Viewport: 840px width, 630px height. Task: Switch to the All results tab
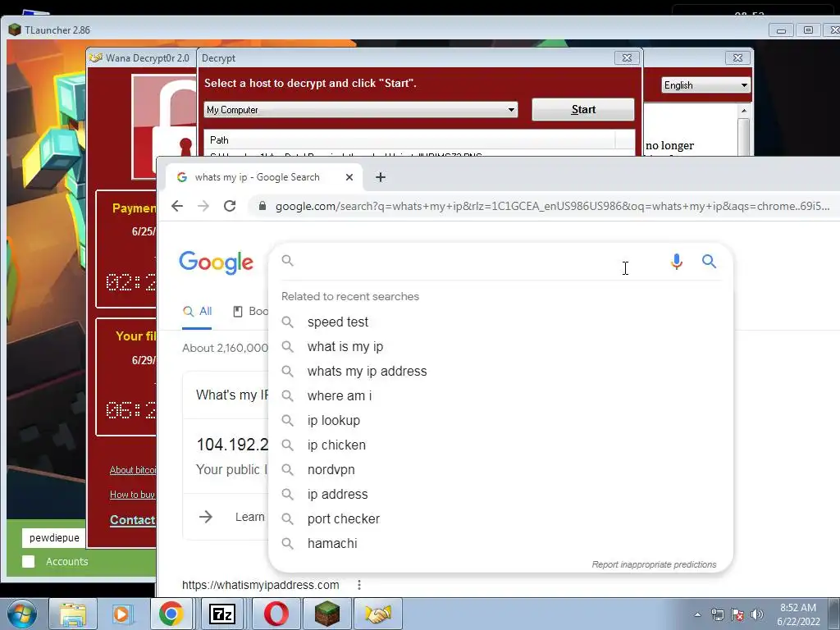197,311
